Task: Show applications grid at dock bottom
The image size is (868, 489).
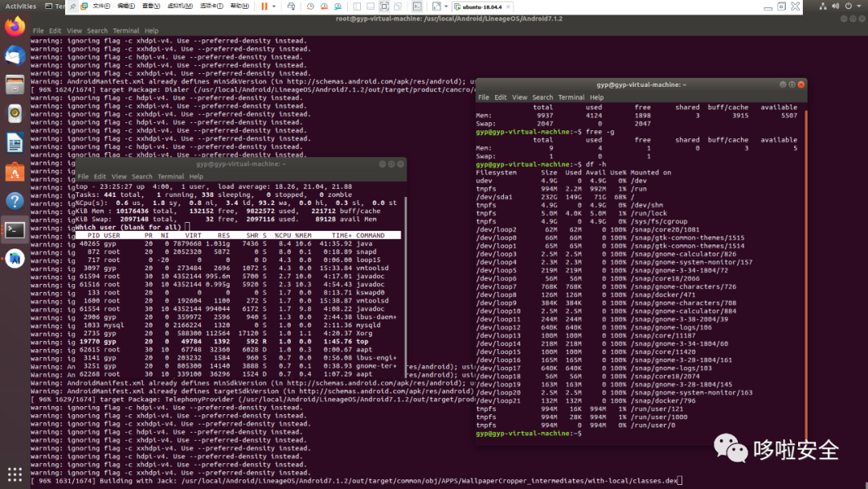Action: pyautogui.click(x=15, y=474)
